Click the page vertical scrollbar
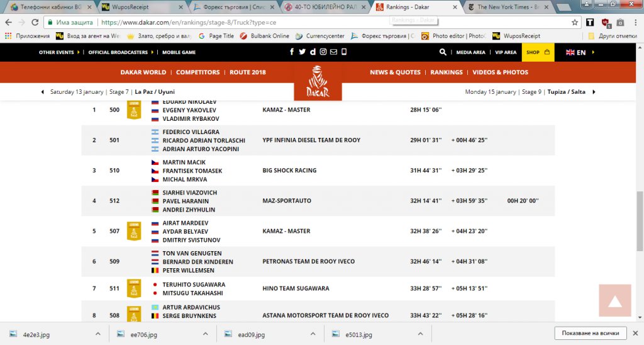 pos(640,220)
